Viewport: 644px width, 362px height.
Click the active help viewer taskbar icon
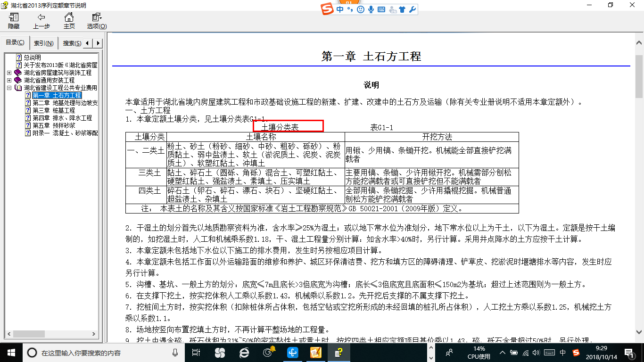(x=340, y=352)
